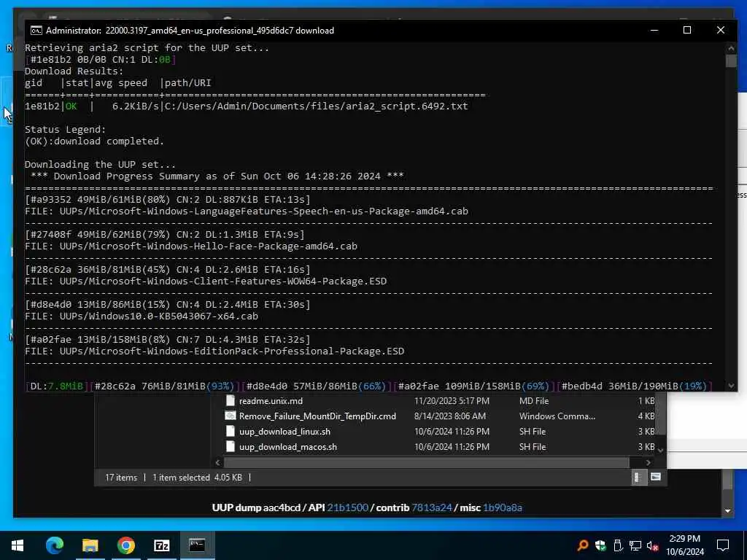Click the uup_download_linux.sh file icon
The width and height of the screenshot is (747, 560).
[230, 431]
